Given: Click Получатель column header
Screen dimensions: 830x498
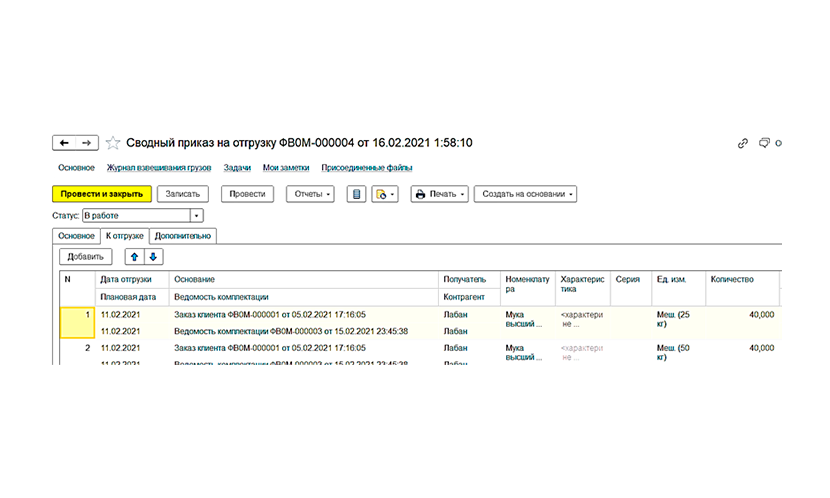Looking at the screenshot, I should (x=469, y=279).
